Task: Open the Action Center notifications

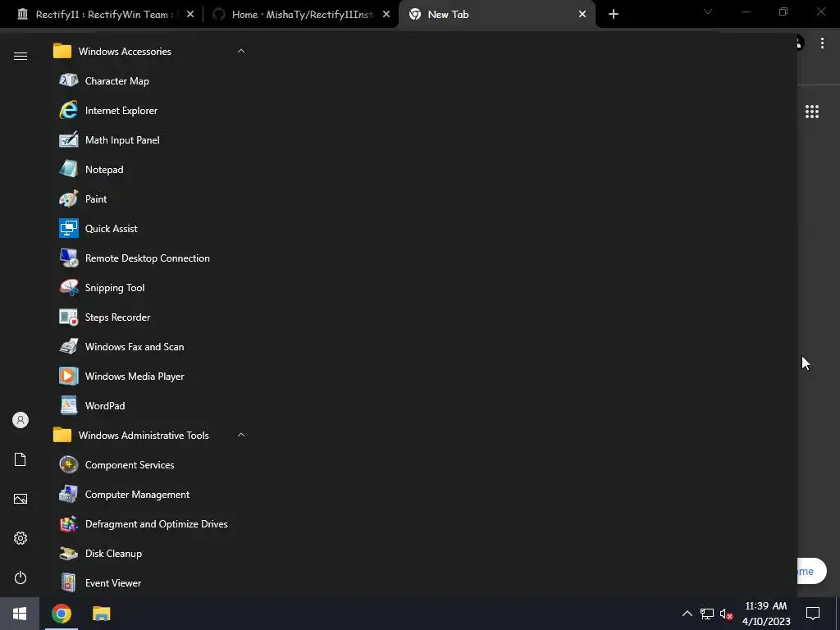Action: coord(813,614)
